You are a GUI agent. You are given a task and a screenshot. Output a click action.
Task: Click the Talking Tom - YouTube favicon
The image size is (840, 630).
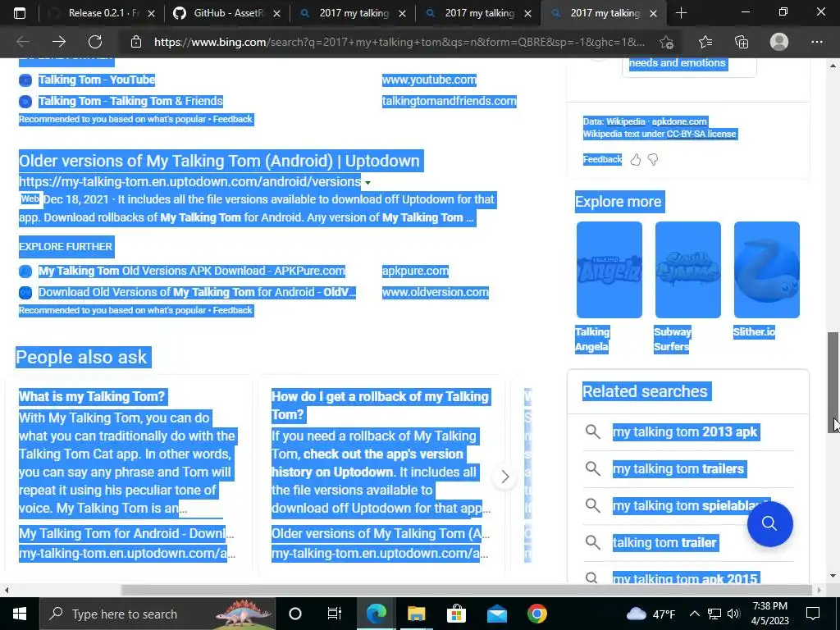pos(25,80)
